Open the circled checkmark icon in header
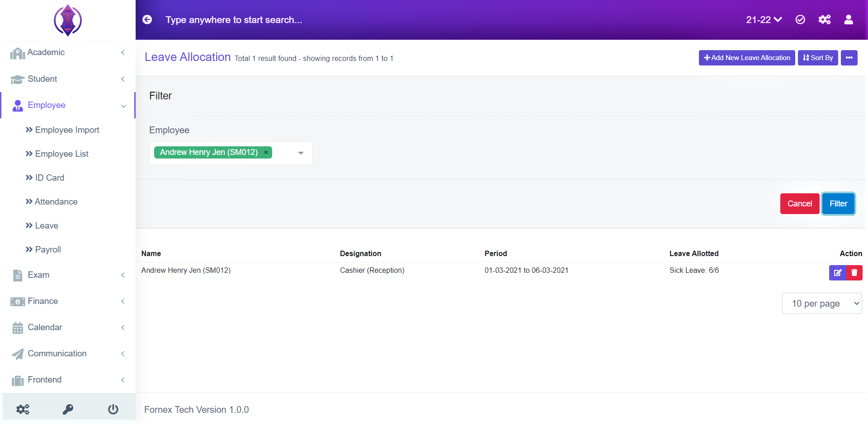 [x=800, y=19]
